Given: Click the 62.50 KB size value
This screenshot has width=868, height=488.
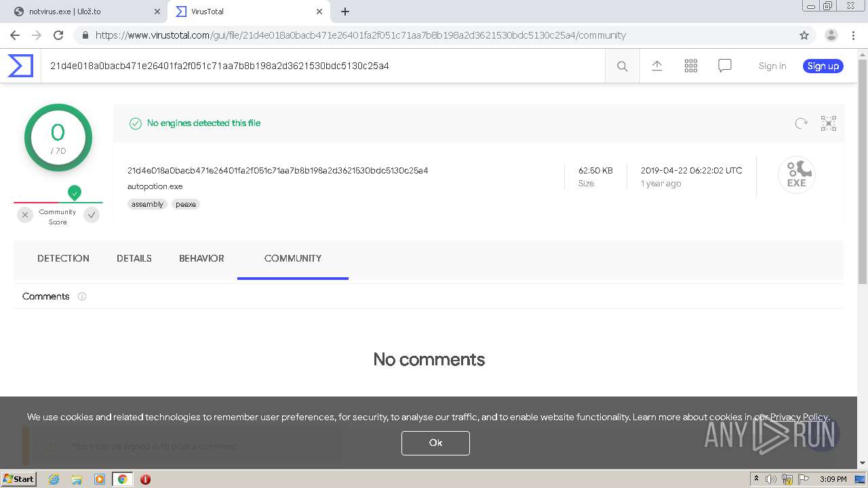Looking at the screenshot, I should tap(595, 171).
